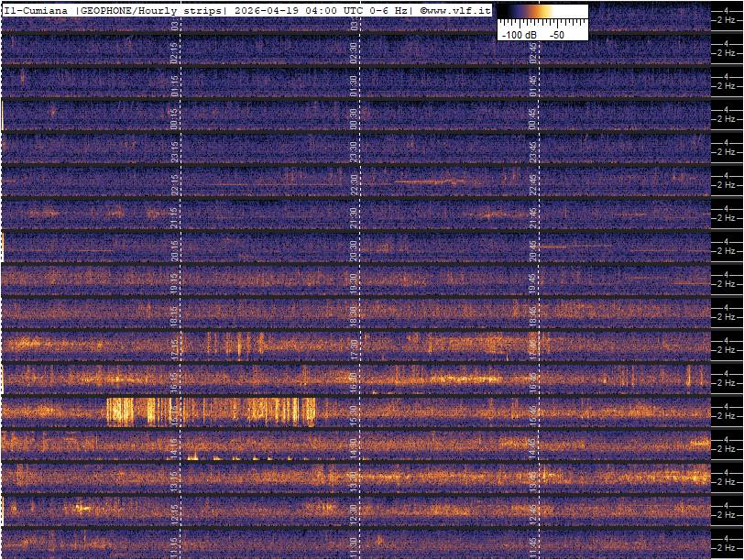Click the www.vlf.it website text
Screen dimensions: 744x560
pos(460,10)
